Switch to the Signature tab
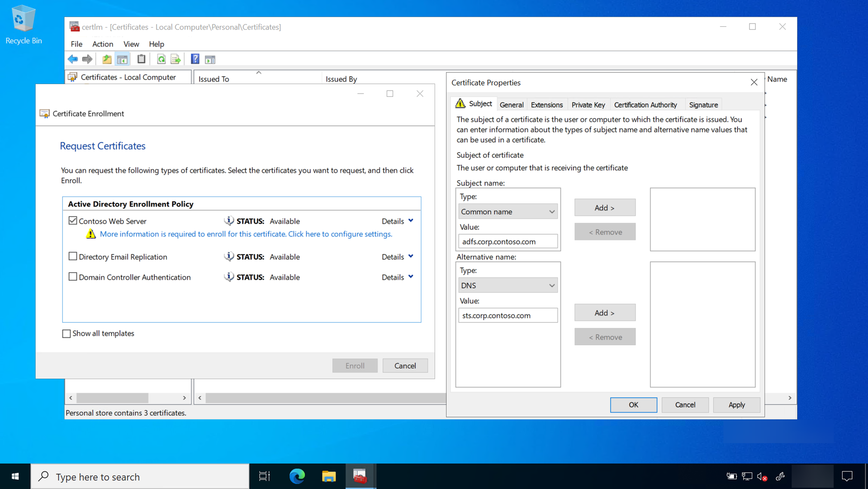Viewport: 868px width, 489px height. (x=703, y=105)
